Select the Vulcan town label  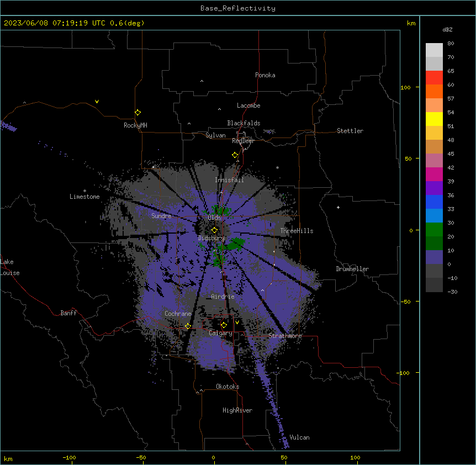coord(300,437)
